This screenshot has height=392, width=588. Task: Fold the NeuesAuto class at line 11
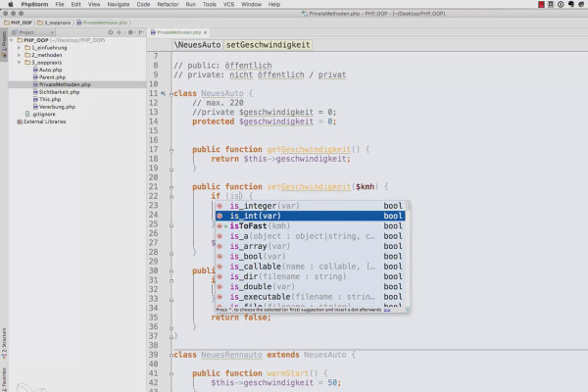coord(171,94)
